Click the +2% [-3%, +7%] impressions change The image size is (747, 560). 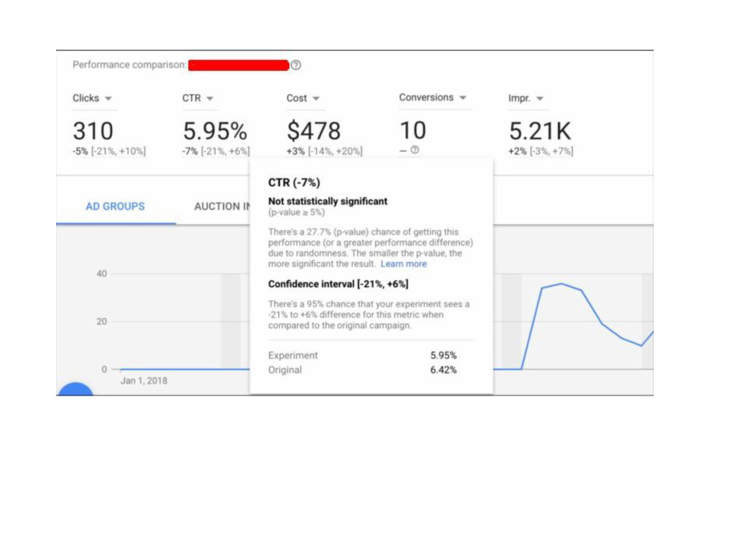pos(541,152)
